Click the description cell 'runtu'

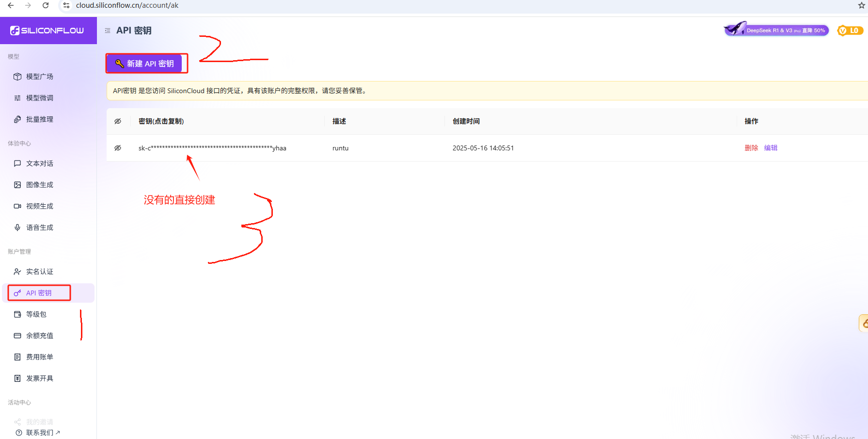(x=340, y=148)
